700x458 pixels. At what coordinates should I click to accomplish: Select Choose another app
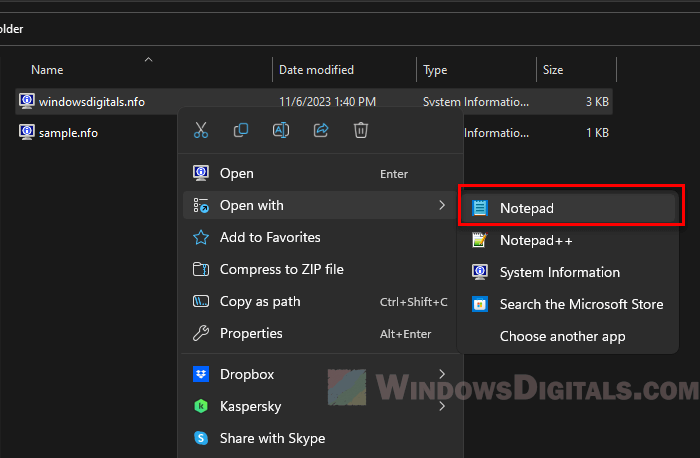[568, 336]
